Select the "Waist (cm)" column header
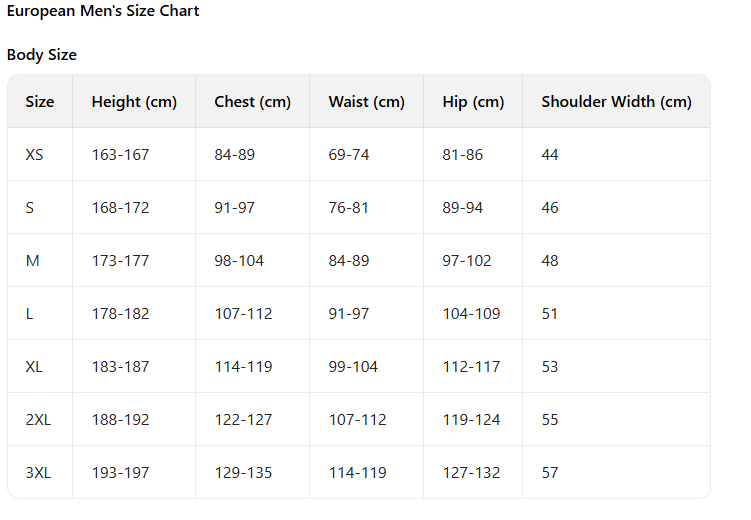The height and width of the screenshot is (520, 751). click(366, 102)
